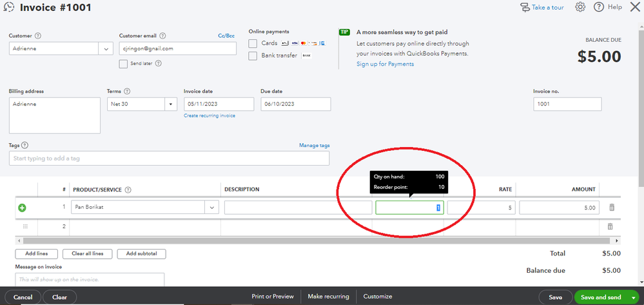Viewport: 644px width, 305px height.
Task: Toggle the Send later checkbox
Action: point(122,64)
